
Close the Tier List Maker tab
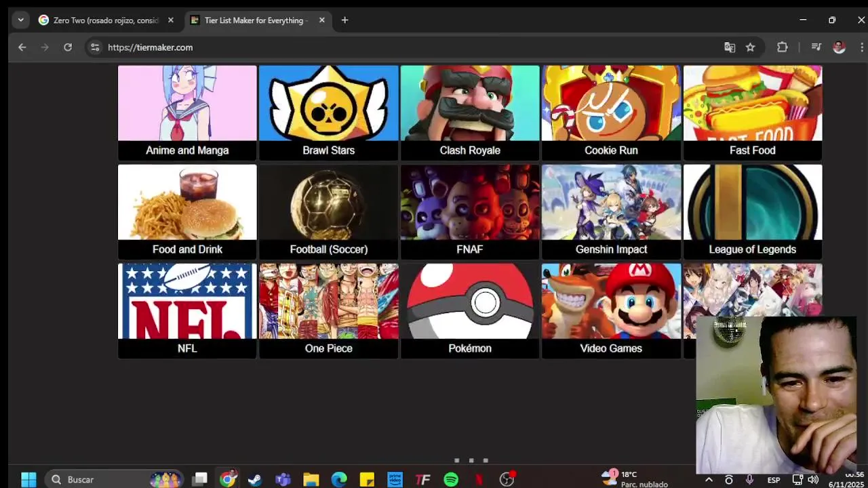pyautogui.click(x=322, y=20)
